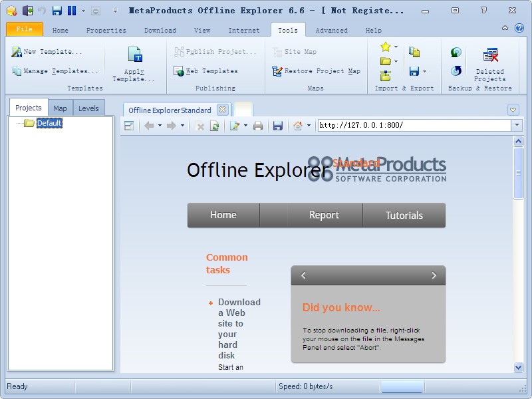532x399 pixels.
Task: Open the address bar URL history dropdown
Action: pos(517,125)
